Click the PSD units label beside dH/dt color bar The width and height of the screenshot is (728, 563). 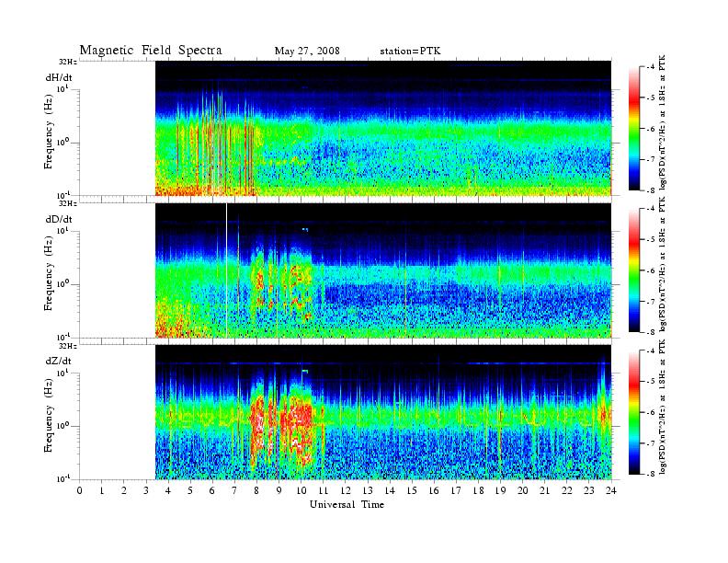663,122
